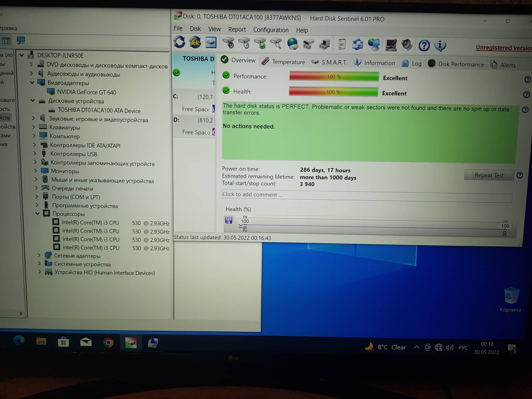Image resolution: width=532 pixels, height=399 pixels.
Task: Open Microsoft Edge from the taskbar
Action: point(19,341)
